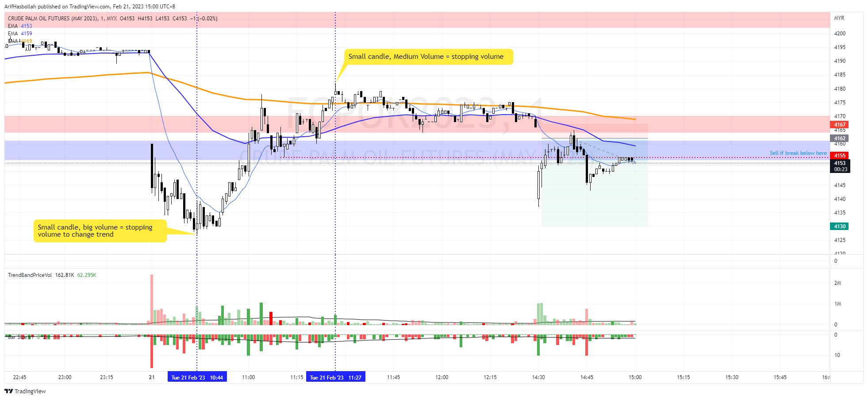Click the 4125 price axis tick

point(840,240)
